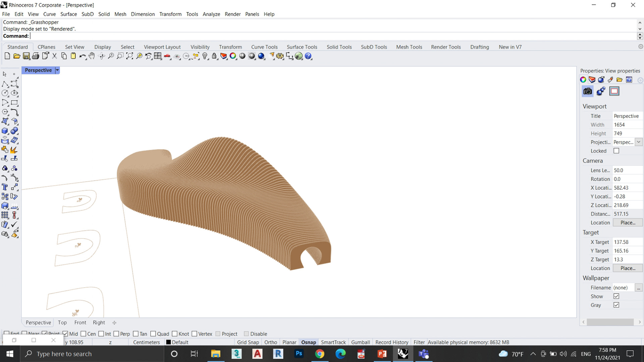The image size is (644, 362).
Task: Select the Polyline tool in left sidebar
Action: click(x=4, y=84)
